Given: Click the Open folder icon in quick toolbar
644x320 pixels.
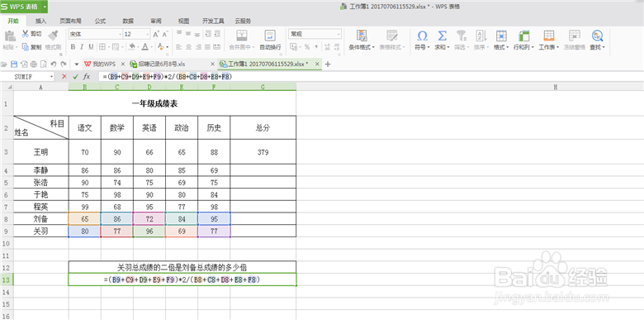Looking at the screenshot, I should pos(4,64).
